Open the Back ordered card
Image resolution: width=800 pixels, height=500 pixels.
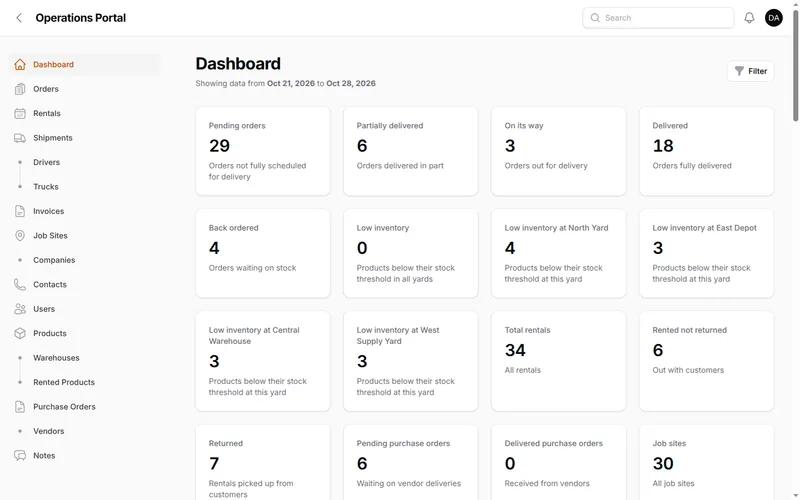click(x=263, y=254)
